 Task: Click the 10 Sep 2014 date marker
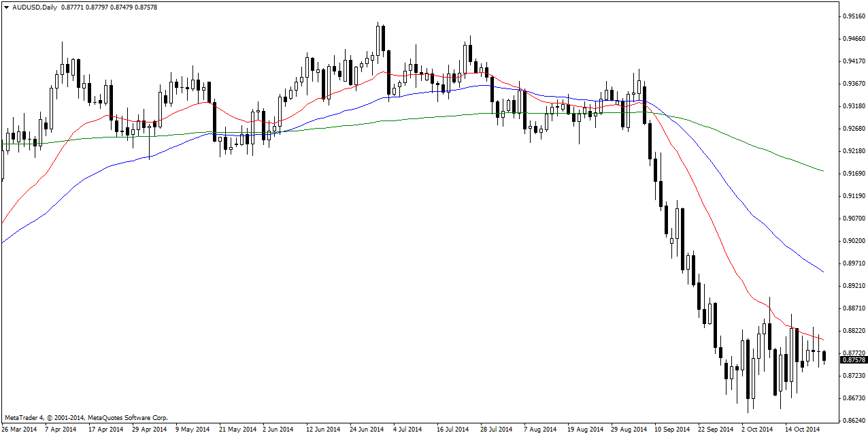669,430
